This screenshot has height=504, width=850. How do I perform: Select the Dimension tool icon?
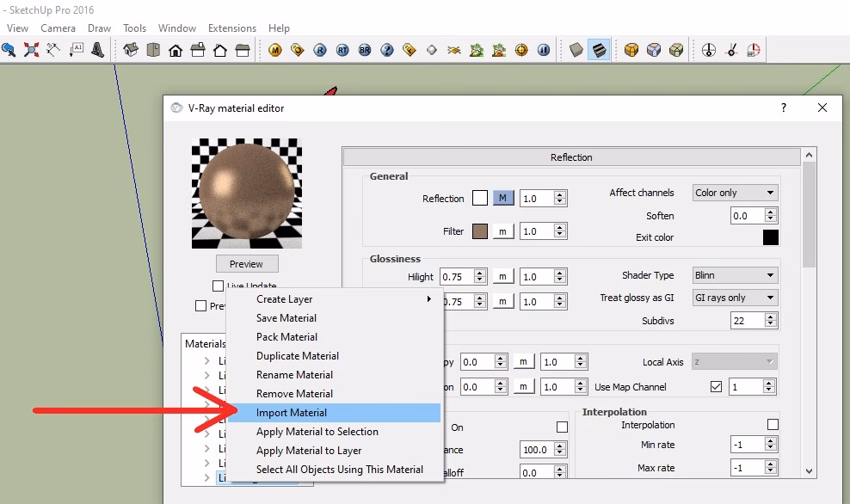(53, 51)
